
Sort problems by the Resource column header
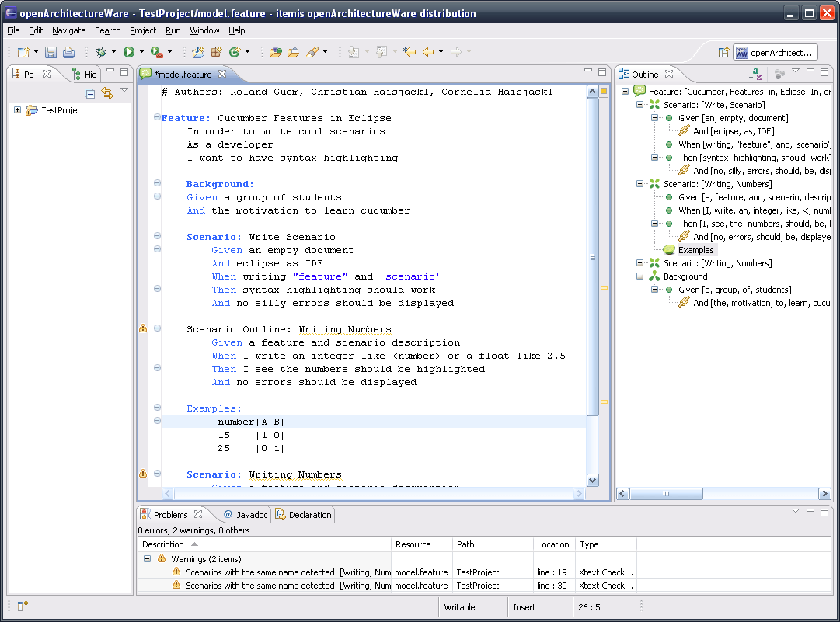[413, 544]
